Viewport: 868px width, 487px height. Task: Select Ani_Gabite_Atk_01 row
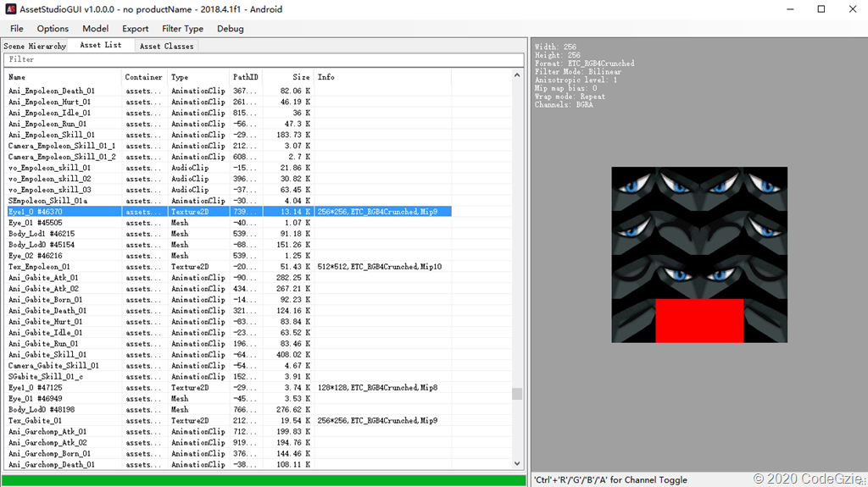[x=229, y=278]
